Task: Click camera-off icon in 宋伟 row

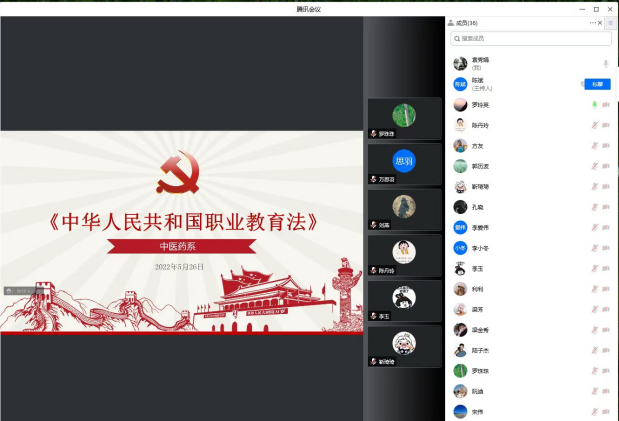Action: pos(606,412)
